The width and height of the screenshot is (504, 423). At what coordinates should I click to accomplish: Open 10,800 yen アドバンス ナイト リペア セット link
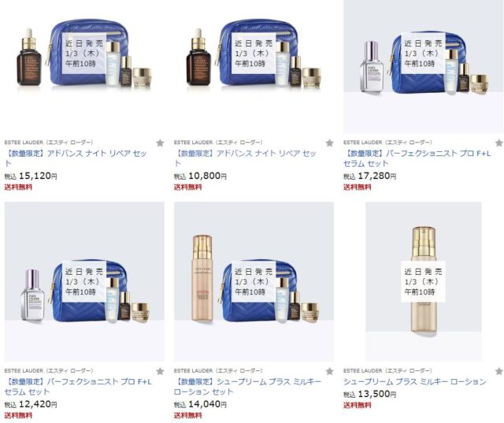(x=245, y=158)
